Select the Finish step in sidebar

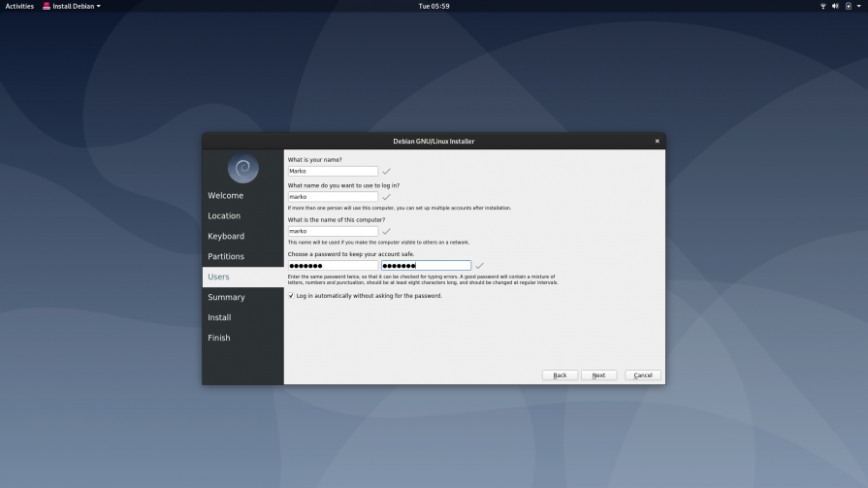click(242, 338)
